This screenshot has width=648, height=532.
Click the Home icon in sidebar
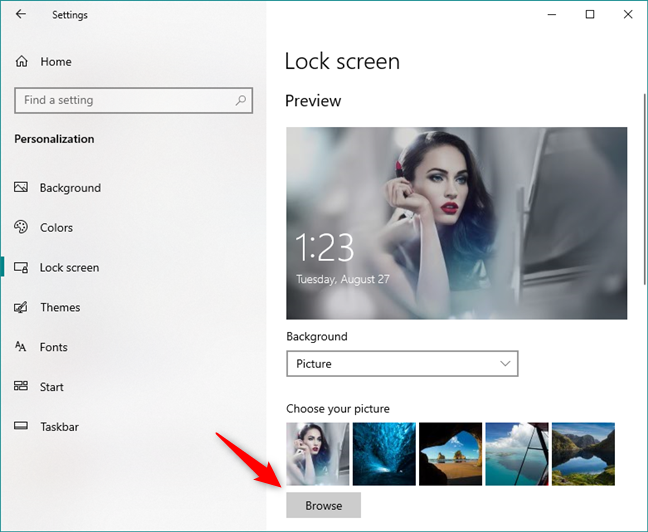coord(22,62)
